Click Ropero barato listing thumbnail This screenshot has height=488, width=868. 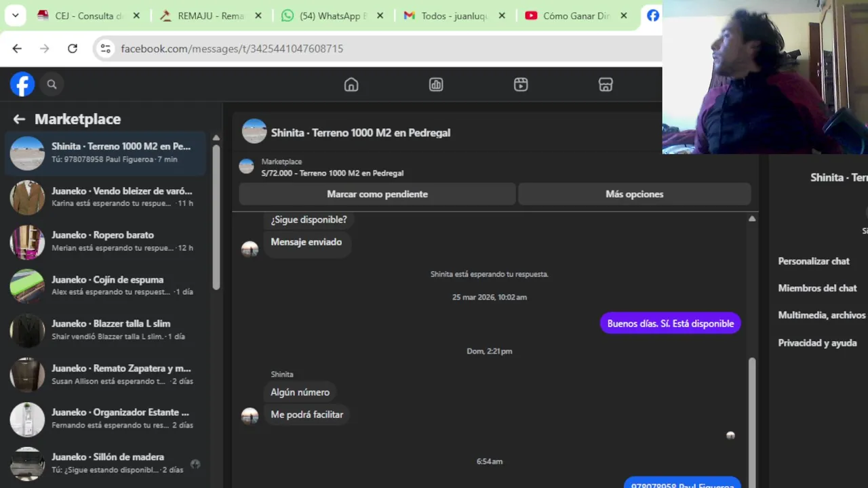(x=27, y=242)
